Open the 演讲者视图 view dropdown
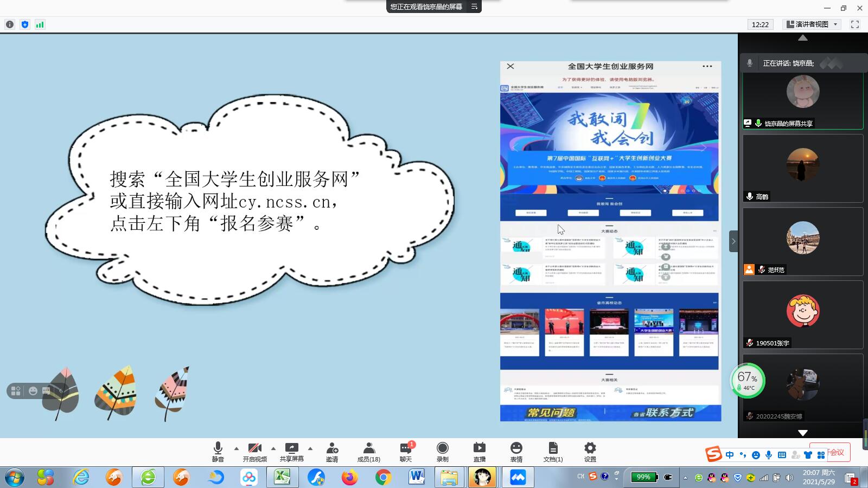This screenshot has height=488, width=868. (x=812, y=24)
